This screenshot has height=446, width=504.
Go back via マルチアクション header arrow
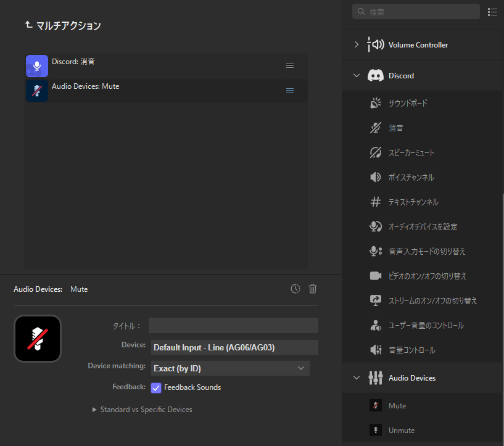[x=28, y=25]
